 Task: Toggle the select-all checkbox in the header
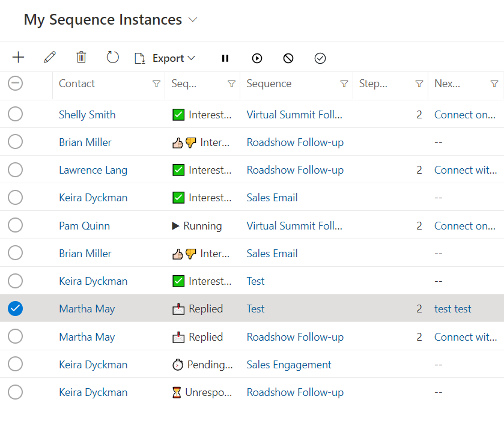click(15, 84)
